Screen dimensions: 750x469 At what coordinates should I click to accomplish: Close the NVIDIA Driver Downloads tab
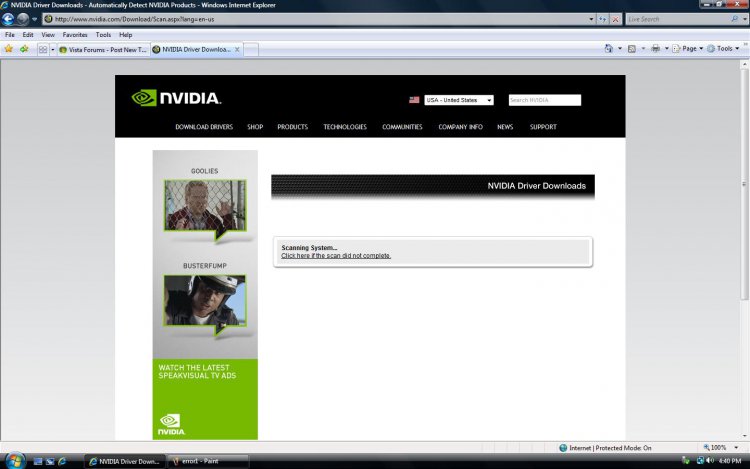pos(237,49)
